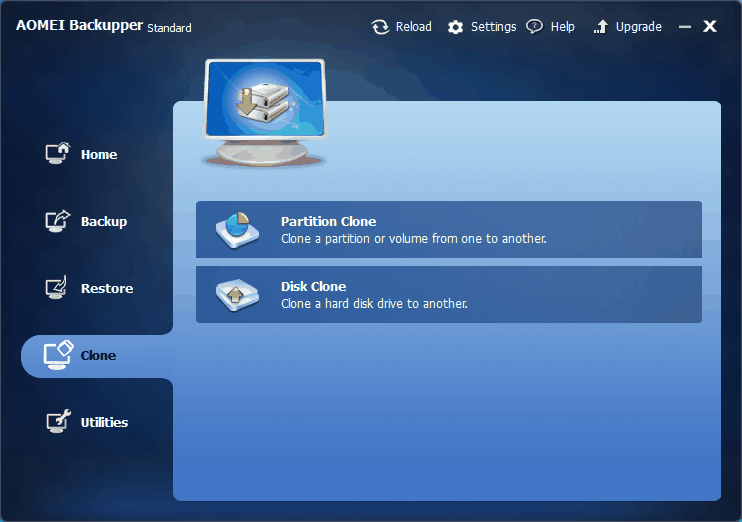The image size is (742, 522).
Task: Click the Restore monitor icon in sidebar
Action: tap(56, 287)
